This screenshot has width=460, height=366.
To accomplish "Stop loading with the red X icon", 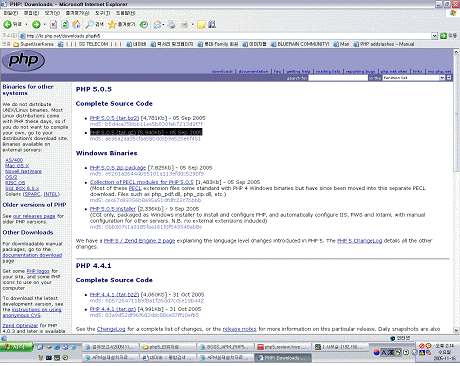I will click(x=53, y=24).
